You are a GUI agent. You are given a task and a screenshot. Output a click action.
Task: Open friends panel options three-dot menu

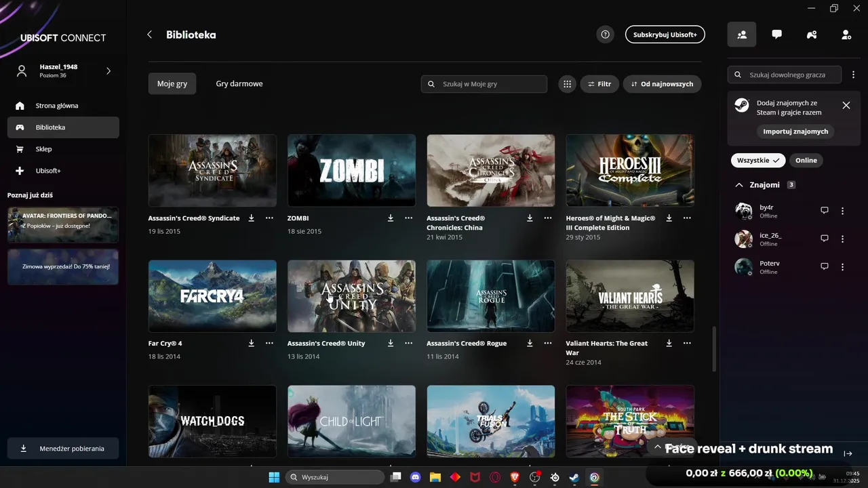[x=854, y=75]
